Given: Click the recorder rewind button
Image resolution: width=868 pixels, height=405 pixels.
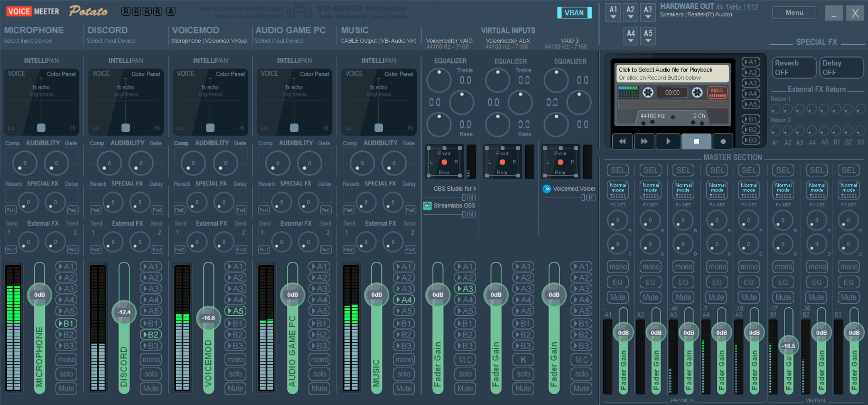Looking at the screenshot, I should (622, 141).
